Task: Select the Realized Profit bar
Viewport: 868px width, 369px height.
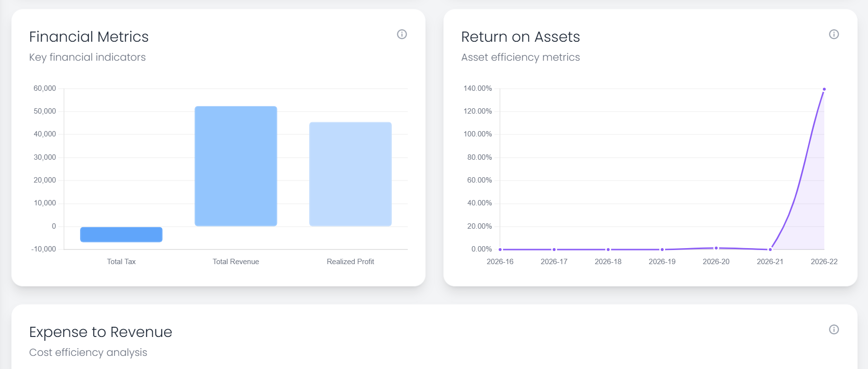Action: click(x=351, y=174)
